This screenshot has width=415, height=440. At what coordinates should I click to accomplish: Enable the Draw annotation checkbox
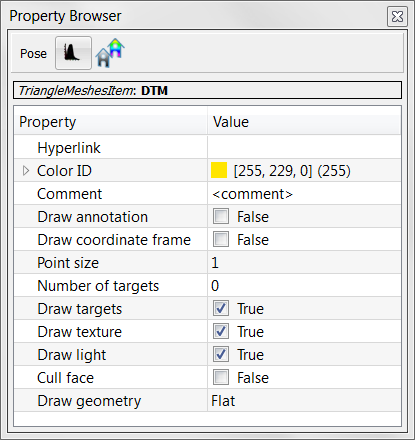point(221,216)
